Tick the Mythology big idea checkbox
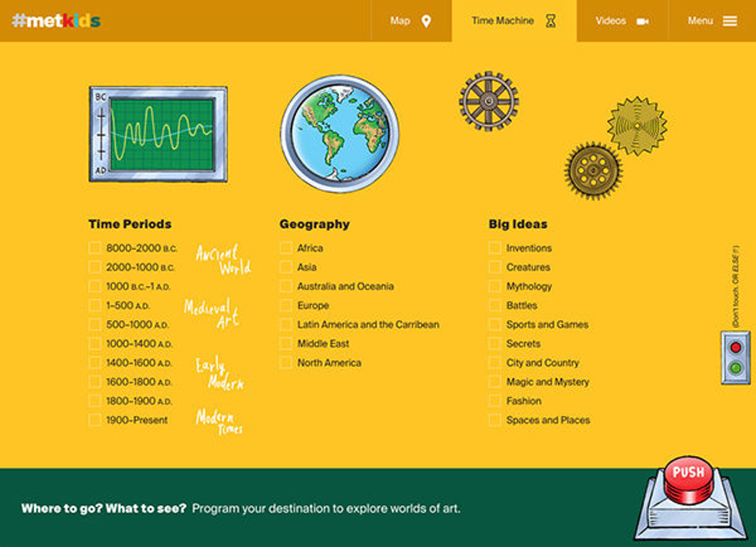The image size is (756, 547). coord(495,286)
